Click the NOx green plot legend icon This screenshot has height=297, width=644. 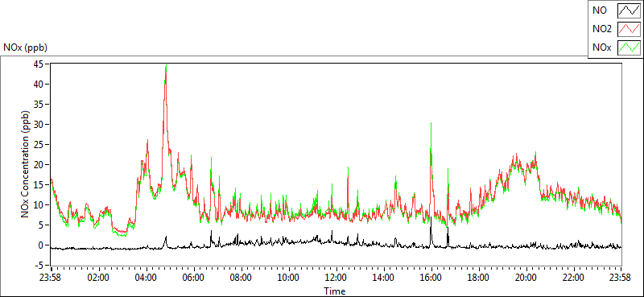pos(629,47)
